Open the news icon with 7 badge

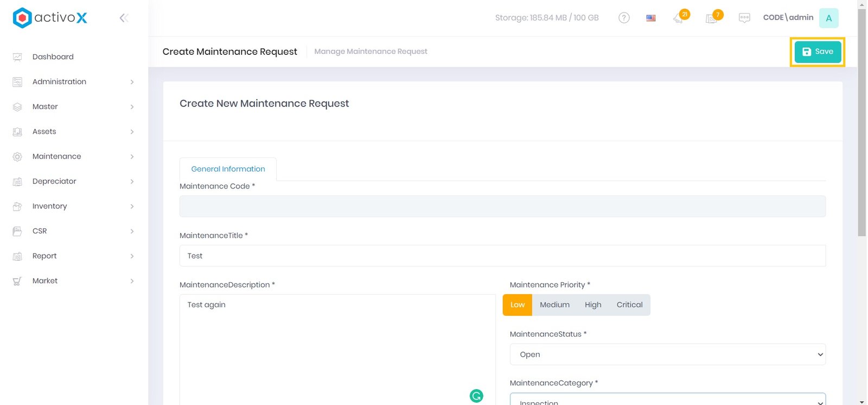(x=711, y=18)
